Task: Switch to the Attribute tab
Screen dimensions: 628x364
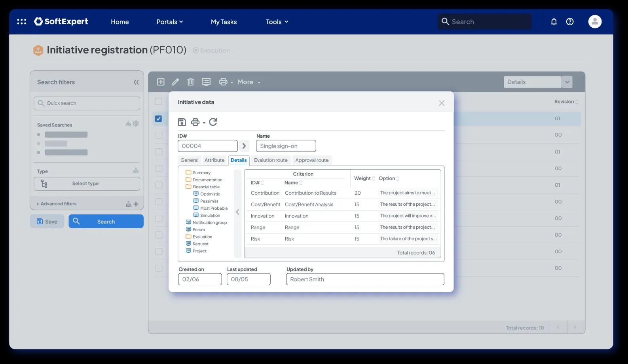Action: coord(214,160)
